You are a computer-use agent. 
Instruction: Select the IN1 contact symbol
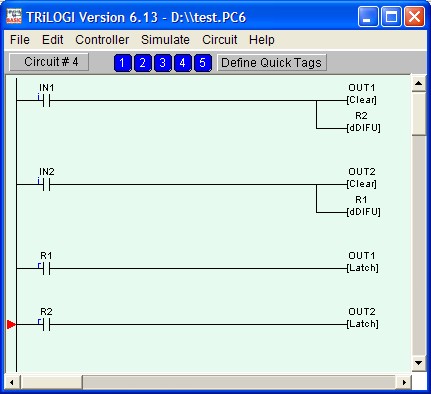coord(46,100)
